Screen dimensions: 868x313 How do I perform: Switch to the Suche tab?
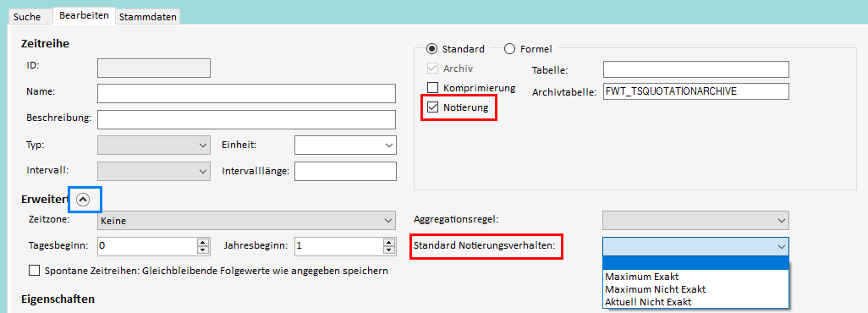[x=27, y=17]
